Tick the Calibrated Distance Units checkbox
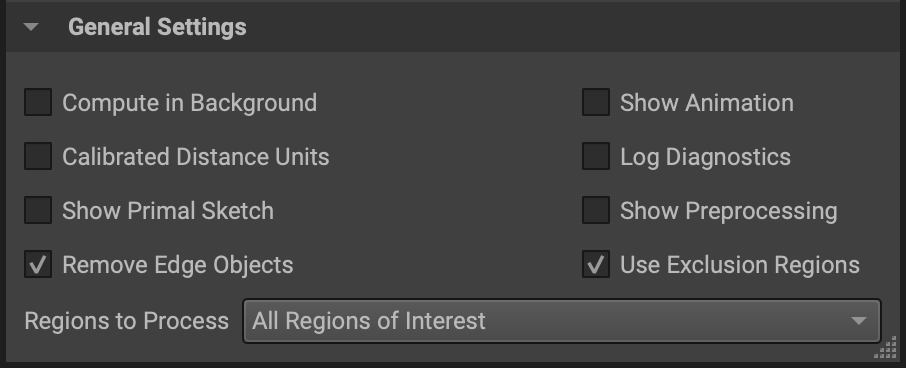Viewport: 906px width, 368px height. [x=38, y=157]
